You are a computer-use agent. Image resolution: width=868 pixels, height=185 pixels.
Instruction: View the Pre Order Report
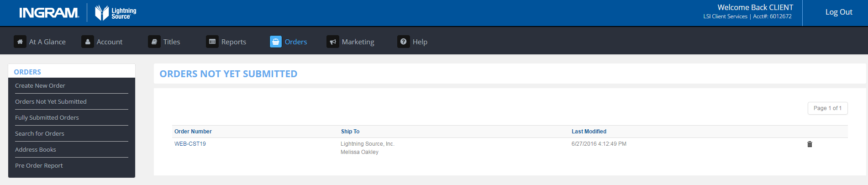tap(39, 165)
